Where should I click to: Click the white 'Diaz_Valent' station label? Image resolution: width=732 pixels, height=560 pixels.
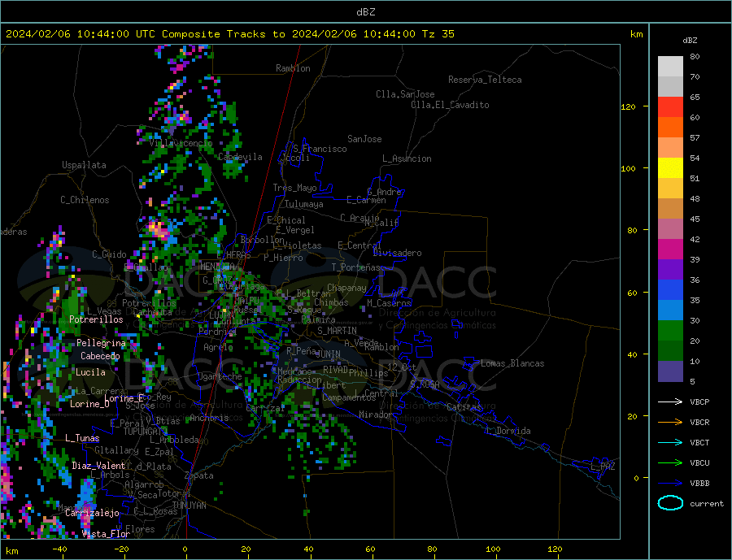click(98, 466)
